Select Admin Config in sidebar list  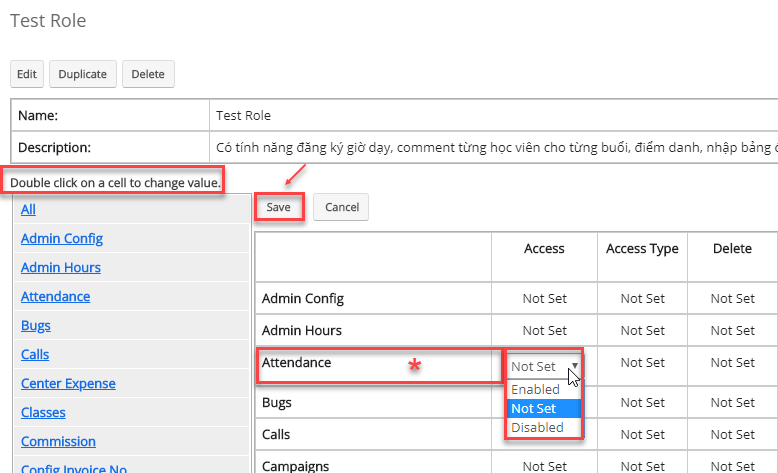coord(62,238)
